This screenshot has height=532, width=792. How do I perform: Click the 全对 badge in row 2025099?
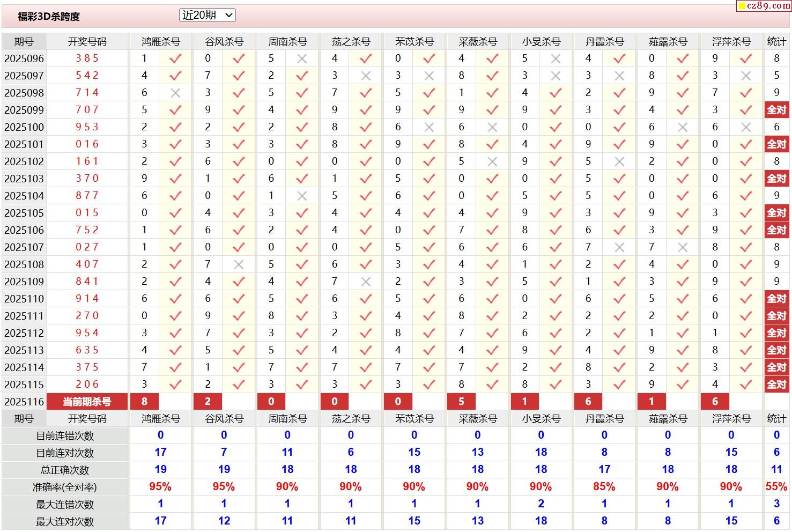776,110
